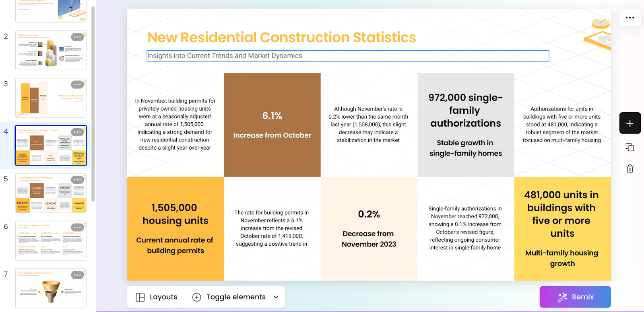Select 'Increase from October' text
This screenshot has height=312, width=644.
point(272,135)
